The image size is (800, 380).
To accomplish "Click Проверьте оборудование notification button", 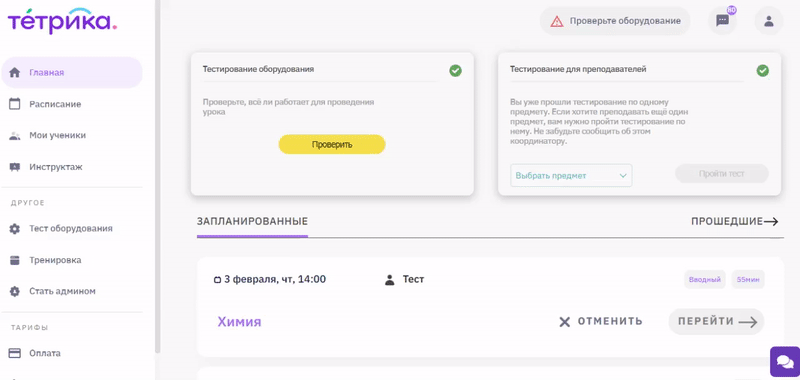I will [615, 21].
